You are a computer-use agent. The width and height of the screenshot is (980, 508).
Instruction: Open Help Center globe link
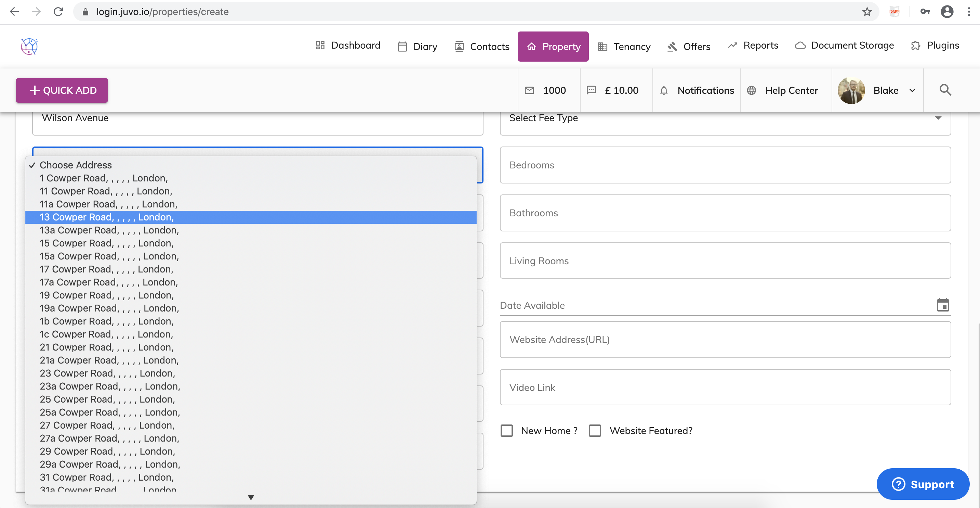point(751,91)
